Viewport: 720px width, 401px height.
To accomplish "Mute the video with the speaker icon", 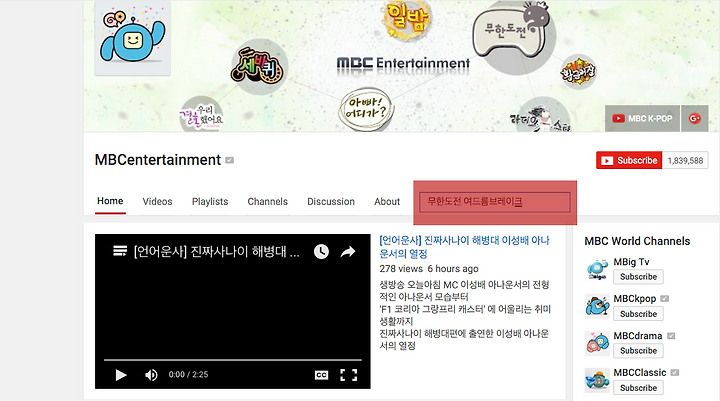I will click(x=151, y=375).
